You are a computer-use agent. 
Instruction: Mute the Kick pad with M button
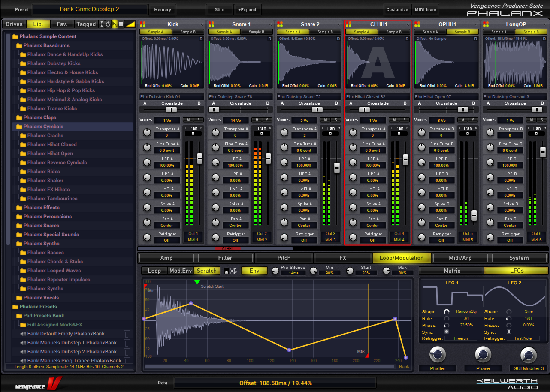tap(187, 120)
